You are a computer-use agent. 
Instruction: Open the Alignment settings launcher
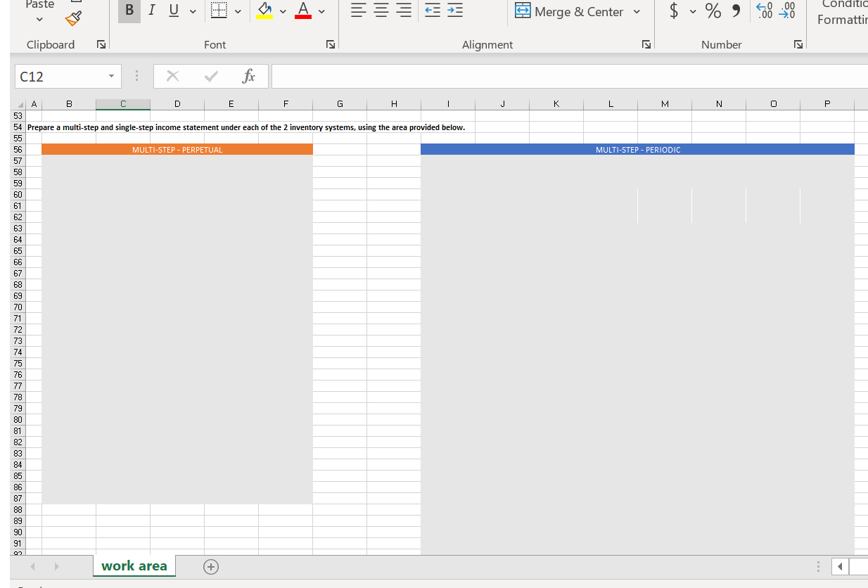(646, 44)
